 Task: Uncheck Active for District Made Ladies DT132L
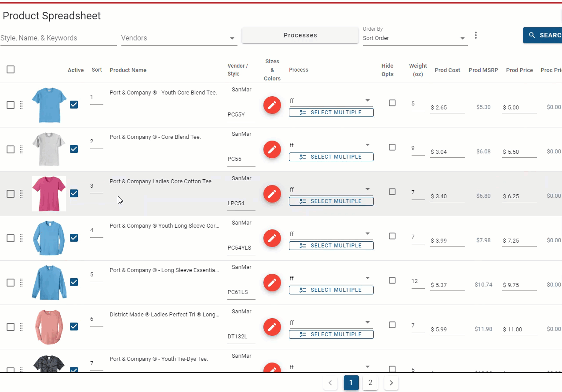(74, 327)
